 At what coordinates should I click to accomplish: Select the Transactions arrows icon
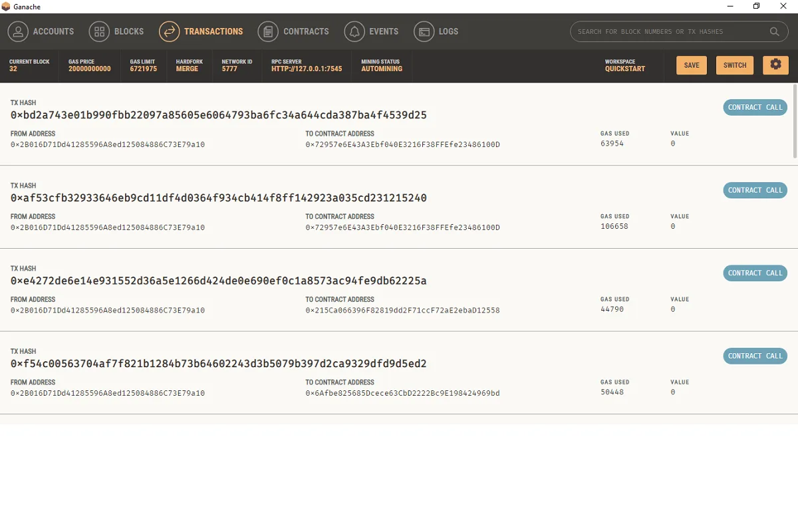[170, 31]
